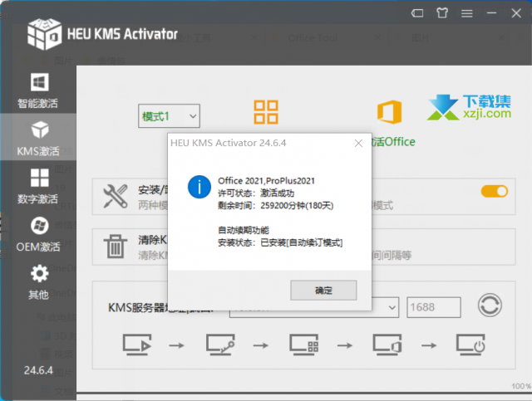532x401 pixels.
Task: Open the 智能激活 sidebar section
Action: coord(37,91)
